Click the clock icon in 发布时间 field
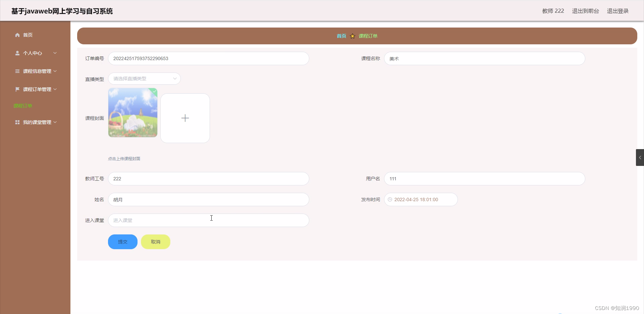This screenshot has width=644, height=314. [x=390, y=199]
